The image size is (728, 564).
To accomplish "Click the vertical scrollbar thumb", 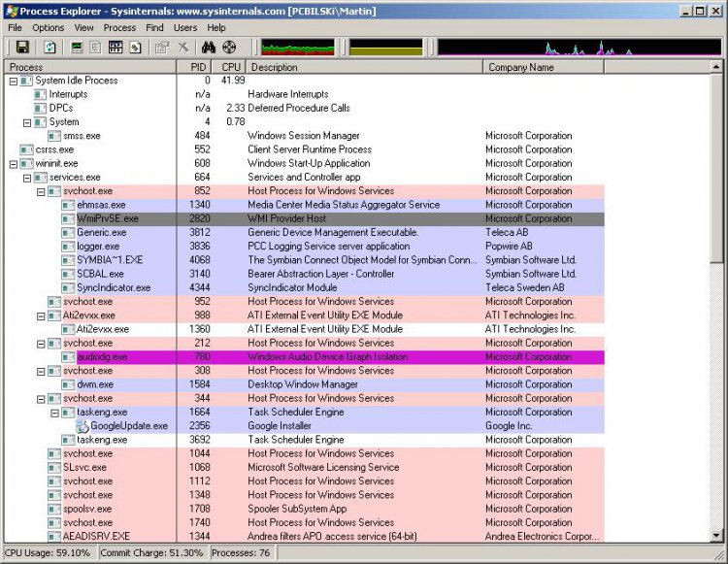I will 716,169.
